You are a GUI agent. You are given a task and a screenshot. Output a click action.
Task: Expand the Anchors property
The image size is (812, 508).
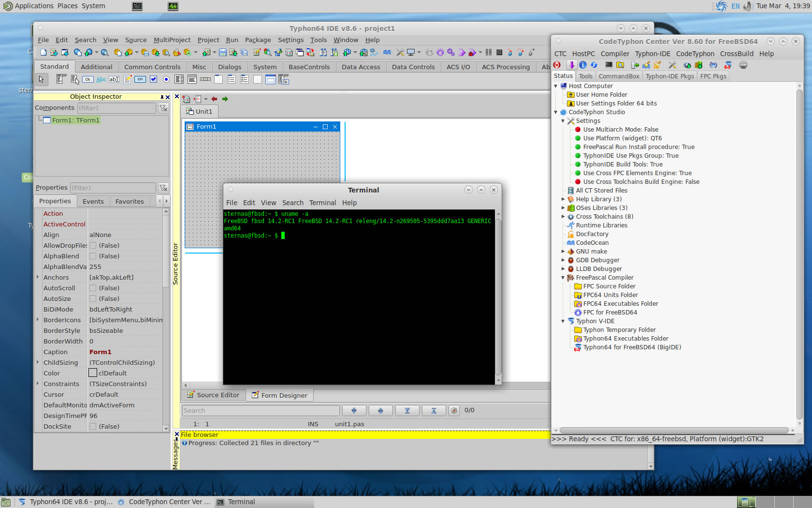point(38,277)
